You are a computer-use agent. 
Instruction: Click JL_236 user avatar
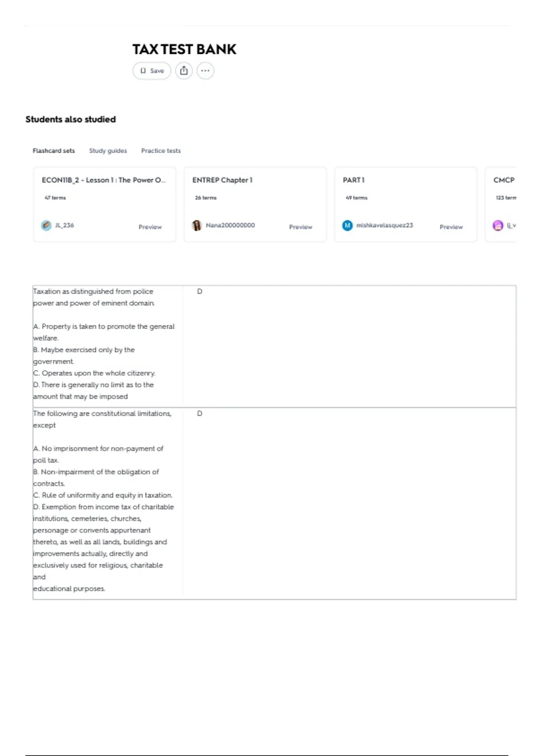(46, 225)
